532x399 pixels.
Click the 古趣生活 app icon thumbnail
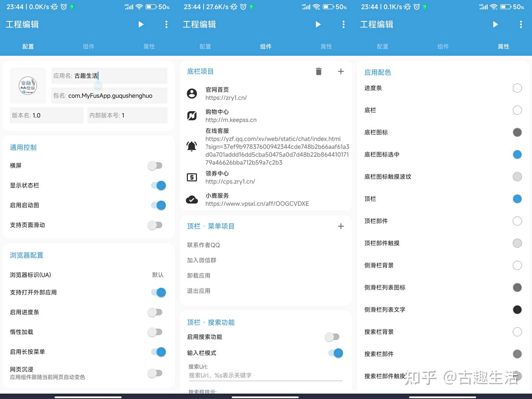point(28,85)
